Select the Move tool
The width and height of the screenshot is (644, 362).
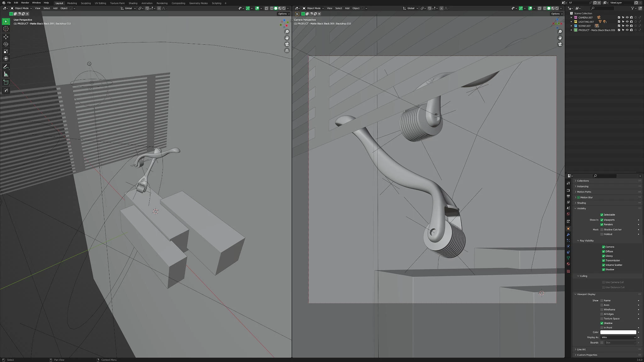6,37
